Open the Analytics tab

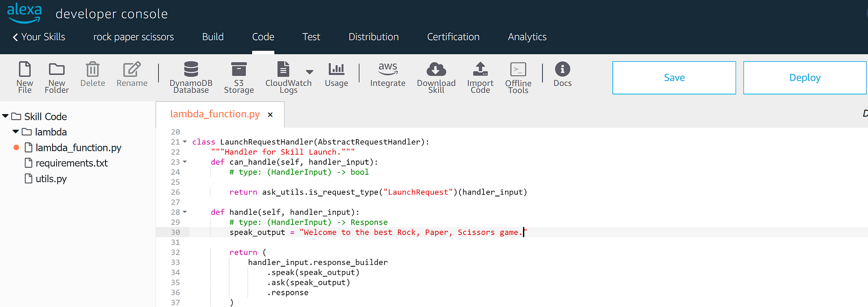click(527, 37)
